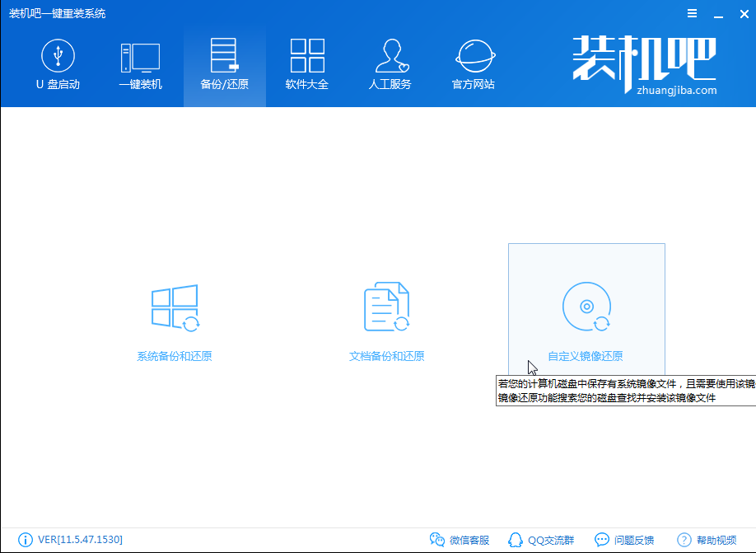The image size is (756, 553).
Task: Open 微信客服 WeChat support
Action: coord(460,540)
